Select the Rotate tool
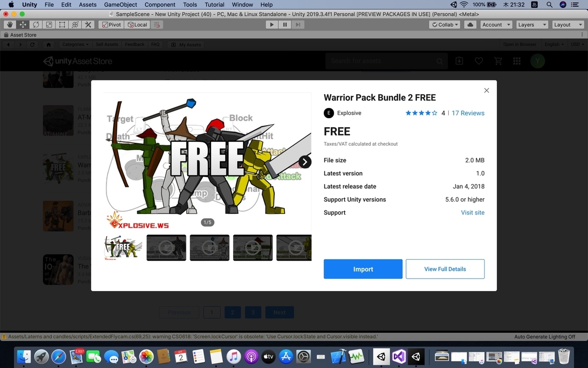Image resolution: width=588 pixels, height=368 pixels. pos(36,25)
